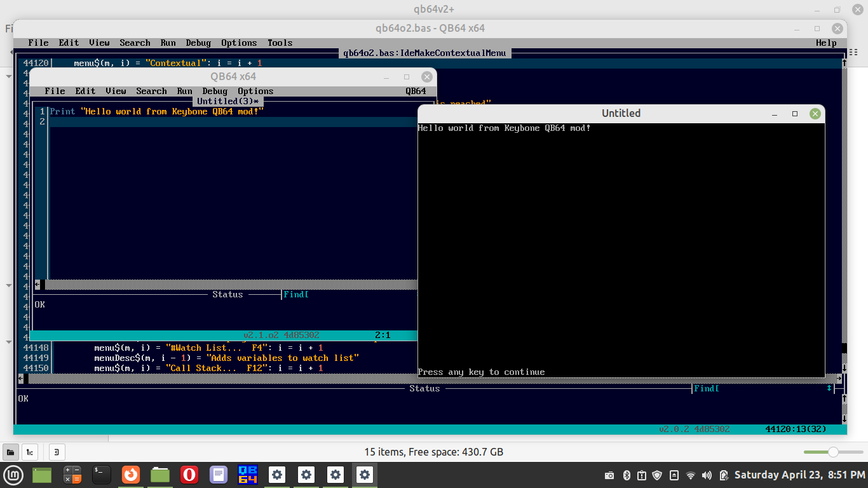Open Options menu in front QB64 x64 window
The height and width of the screenshot is (488, 868).
coord(255,91)
